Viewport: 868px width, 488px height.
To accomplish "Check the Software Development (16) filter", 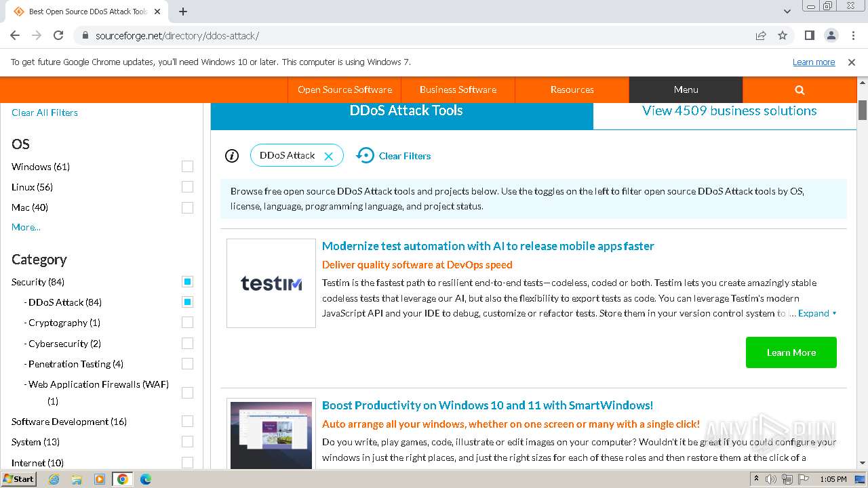I will point(187,422).
